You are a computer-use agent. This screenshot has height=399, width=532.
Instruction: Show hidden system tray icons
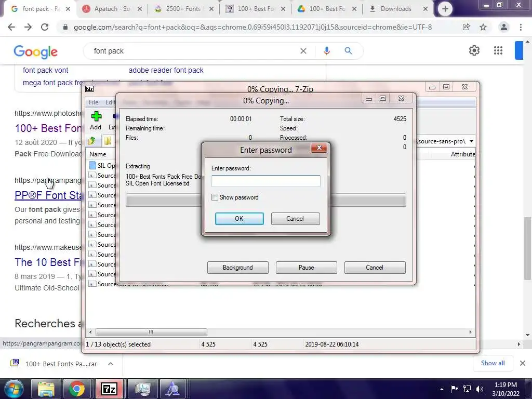pos(442,389)
